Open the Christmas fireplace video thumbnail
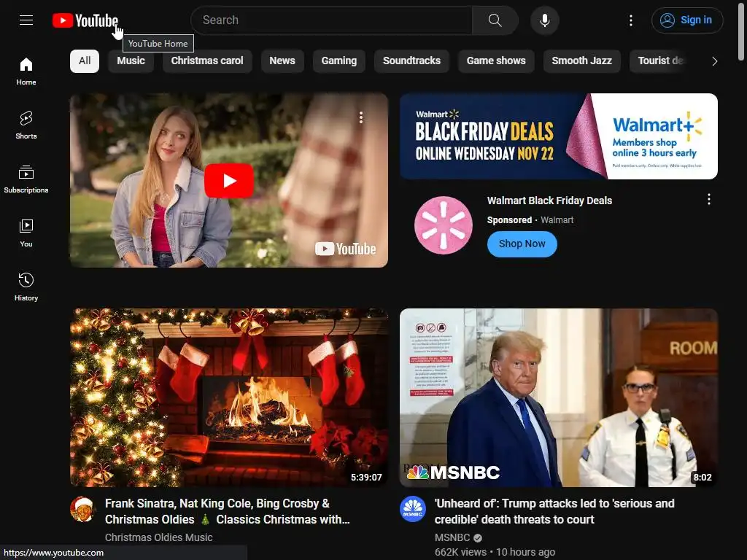The height and width of the screenshot is (560, 747). point(228,397)
